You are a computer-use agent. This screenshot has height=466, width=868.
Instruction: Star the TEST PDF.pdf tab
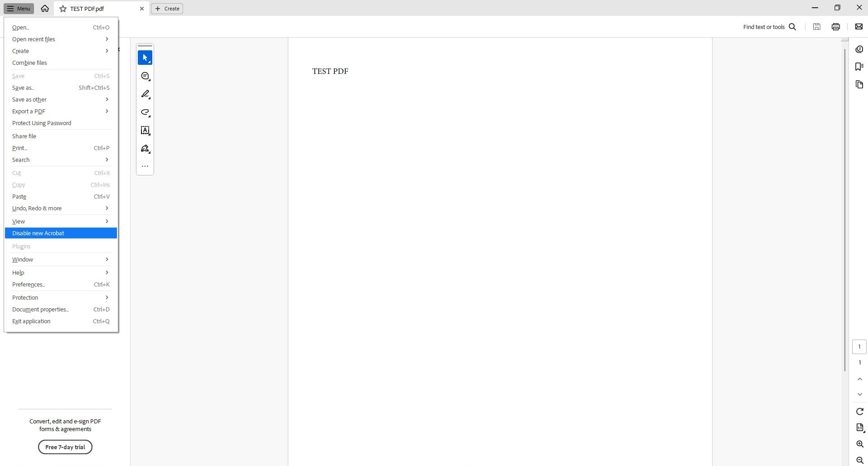(x=63, y=9)
